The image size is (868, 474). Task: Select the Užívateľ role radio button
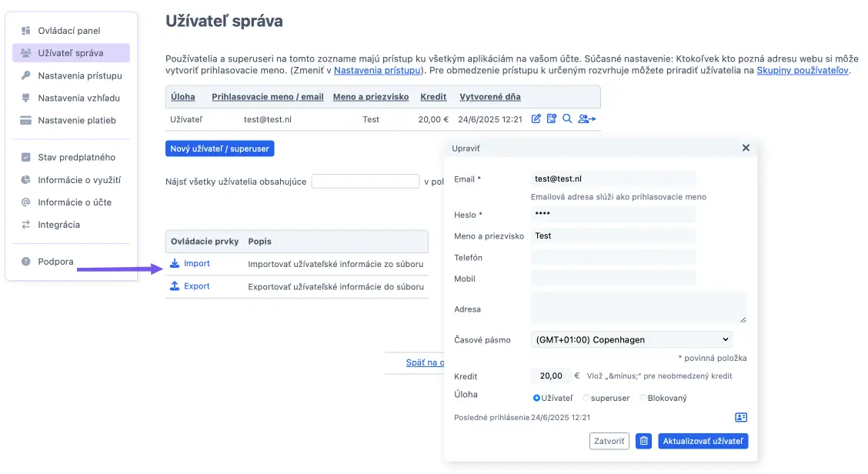pyautogui.click(x=537, y=399)
